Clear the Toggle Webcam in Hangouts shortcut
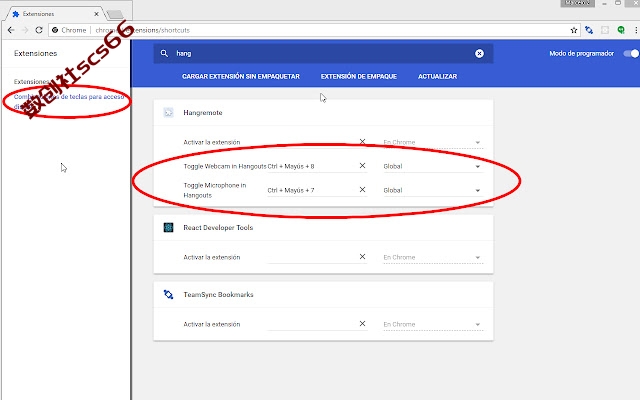 (362, 166)
